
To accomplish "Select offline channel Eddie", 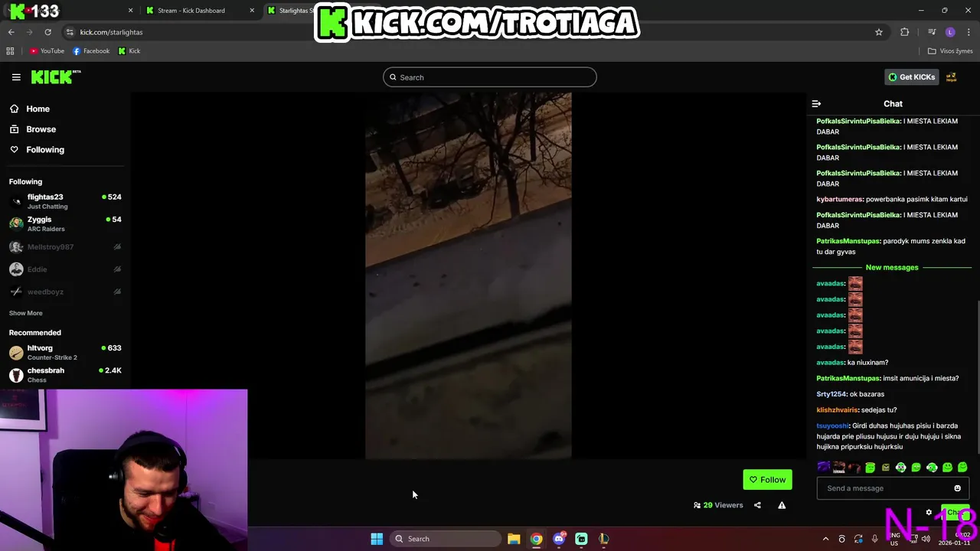I will click(65, 269).
